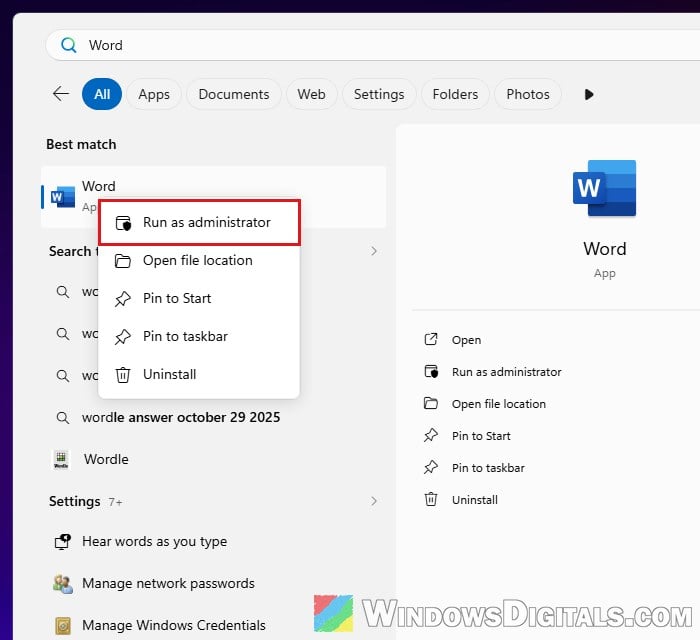Click pin icon beside context menu Pin to taskbar

pyautogui.click(x=123, y=337)
